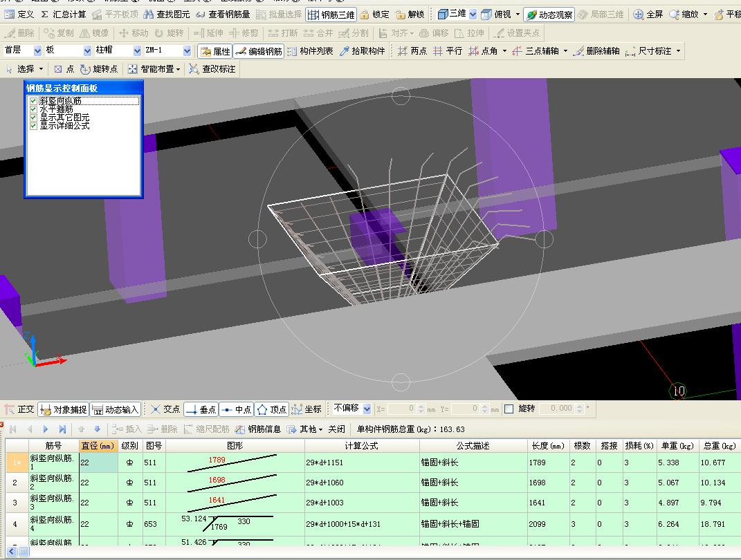Choose 旋转点 rotate point tool

click(x=98, y=69)
